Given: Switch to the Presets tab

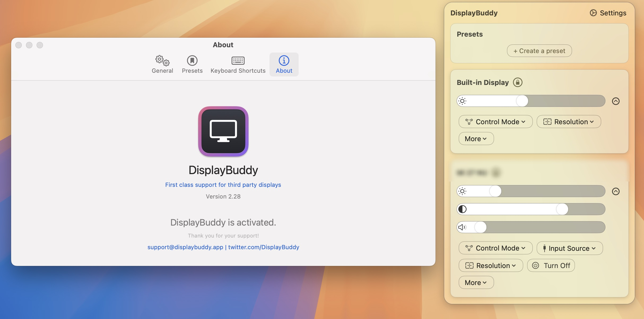Looking at the screenshot, I should coord(192,64).
